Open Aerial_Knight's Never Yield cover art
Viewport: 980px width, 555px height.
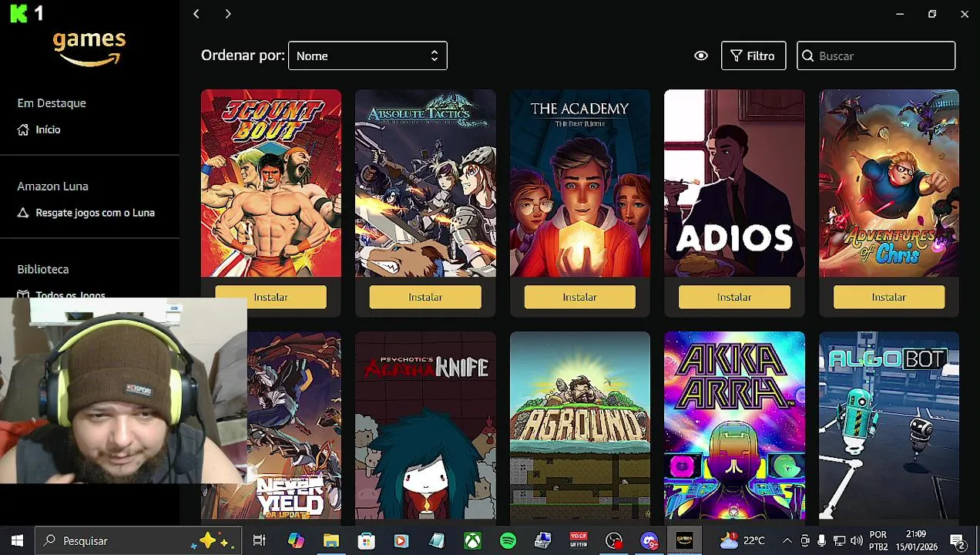tap(294, 425)
